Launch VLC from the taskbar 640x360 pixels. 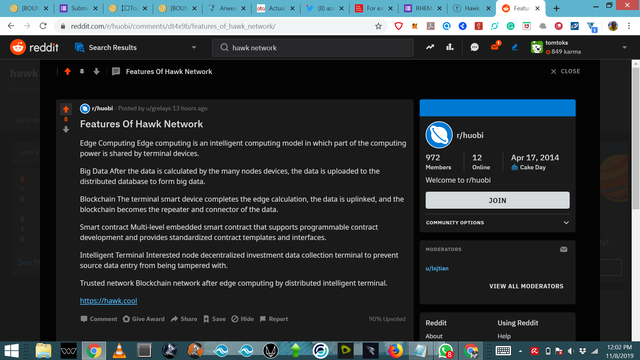(x=119, y=351)
